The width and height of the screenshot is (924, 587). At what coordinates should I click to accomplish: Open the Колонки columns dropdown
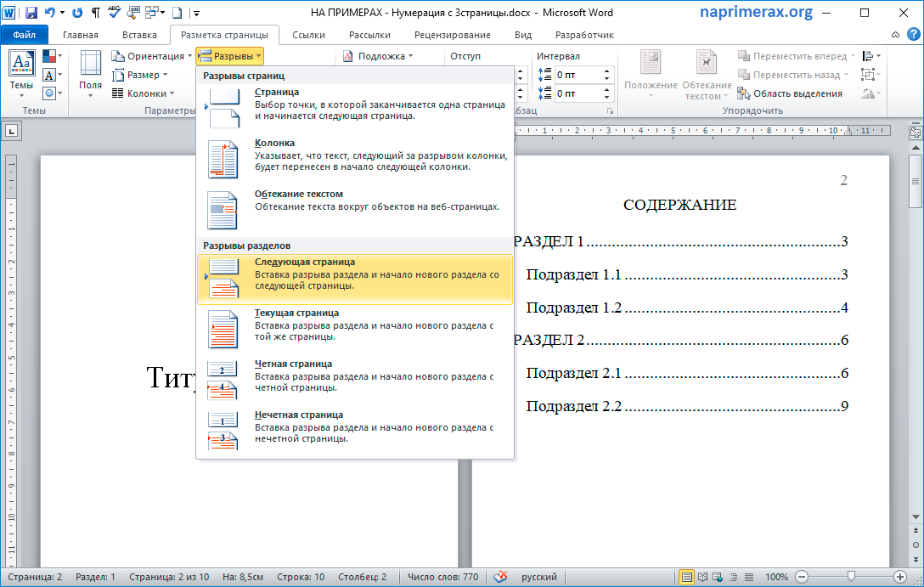pos(144,93)
